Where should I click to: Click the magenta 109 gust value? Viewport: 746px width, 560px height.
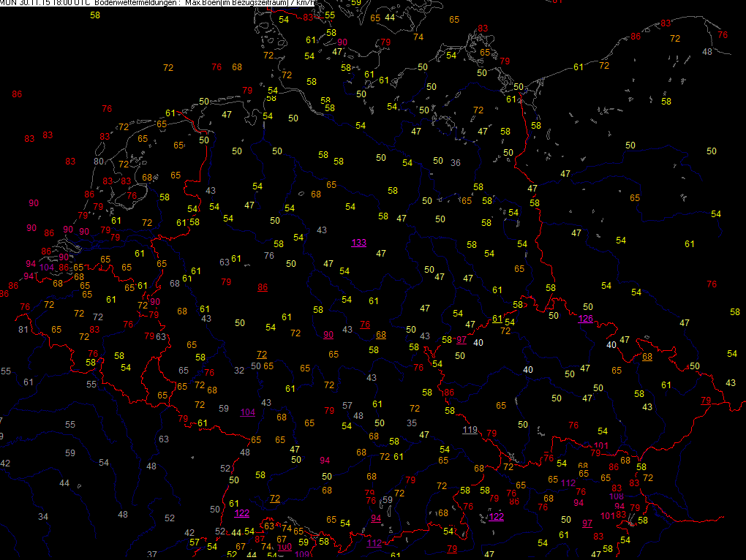(x=301, y=554)
